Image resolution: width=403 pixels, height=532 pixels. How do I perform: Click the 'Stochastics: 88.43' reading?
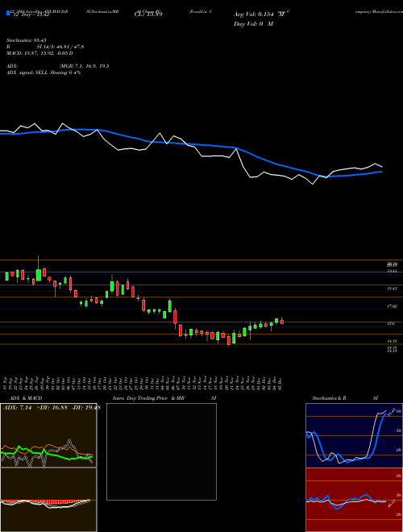[x=28, y=40]
